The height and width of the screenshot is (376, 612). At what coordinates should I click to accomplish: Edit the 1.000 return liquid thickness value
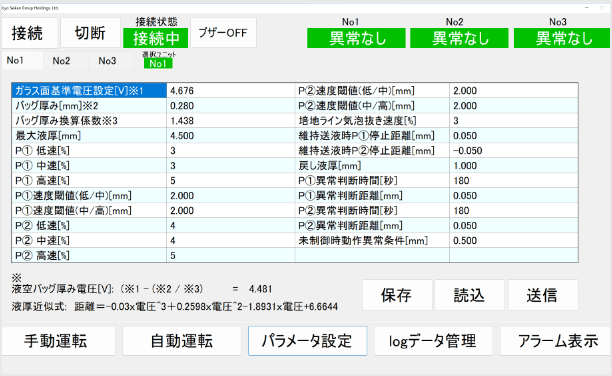514,166
